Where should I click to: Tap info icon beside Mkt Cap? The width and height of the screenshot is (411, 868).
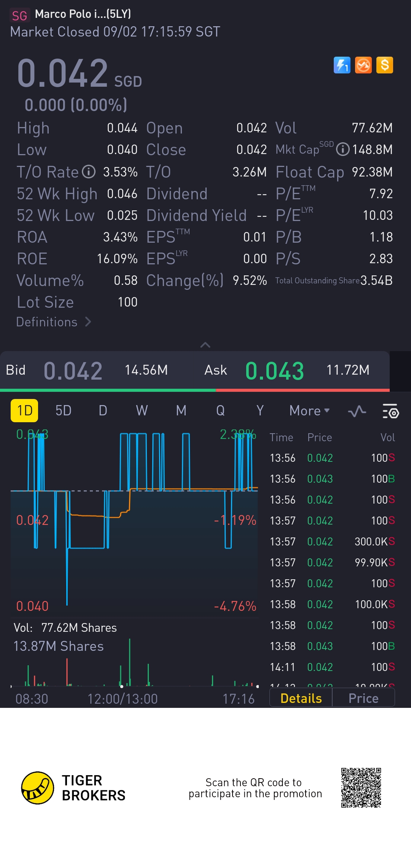click(x=343, y=149)
